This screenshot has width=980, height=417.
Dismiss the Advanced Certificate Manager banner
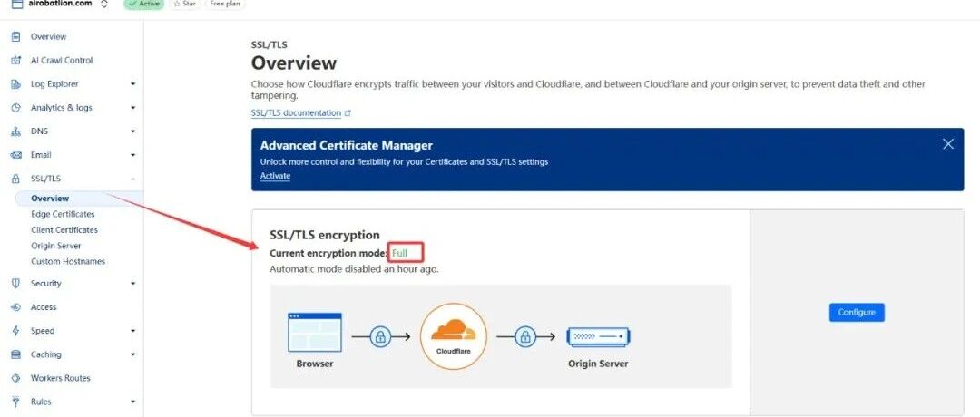(x=948, y=144)
